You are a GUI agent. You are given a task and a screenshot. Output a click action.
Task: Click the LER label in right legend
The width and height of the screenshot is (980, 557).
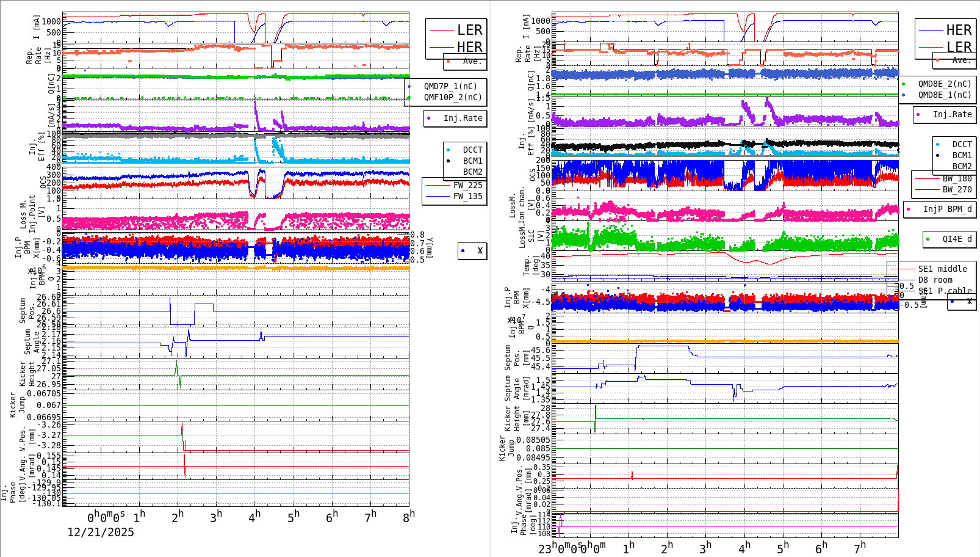[x=959, y=46]
